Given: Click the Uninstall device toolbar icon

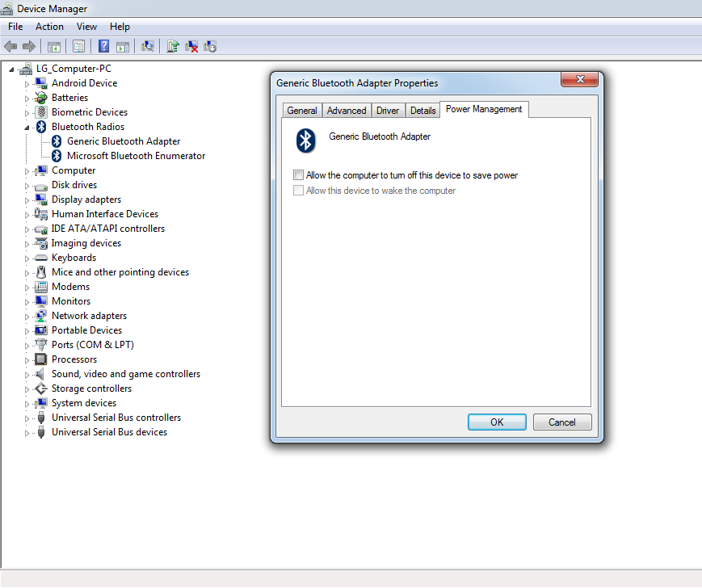Looking at the screenshot, I should pos(191,46).
